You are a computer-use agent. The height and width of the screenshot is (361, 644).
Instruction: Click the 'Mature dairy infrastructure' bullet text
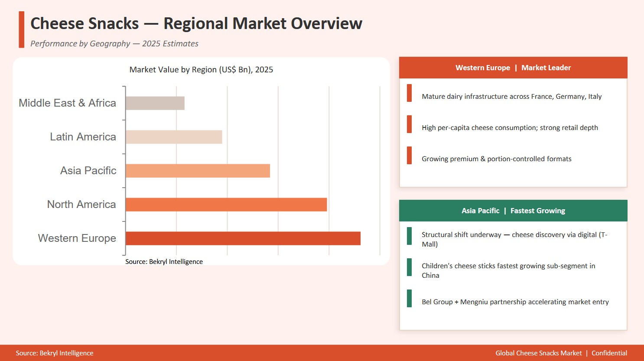click(512, 97)
